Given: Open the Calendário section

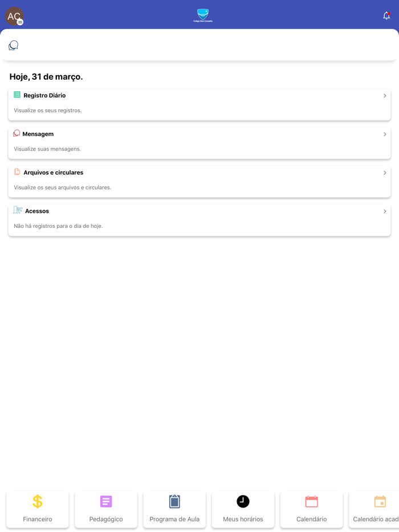Looking at the screenshot, I should [x=311, y=509].
